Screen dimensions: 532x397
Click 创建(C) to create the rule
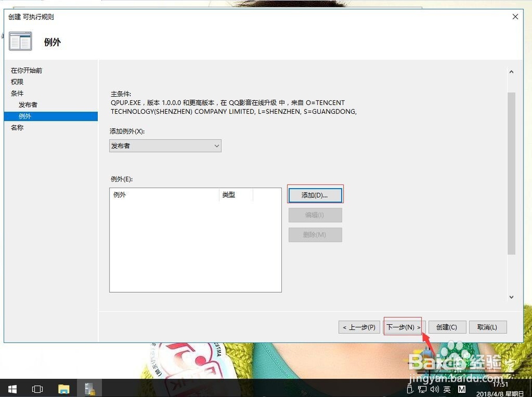(447, 327)
